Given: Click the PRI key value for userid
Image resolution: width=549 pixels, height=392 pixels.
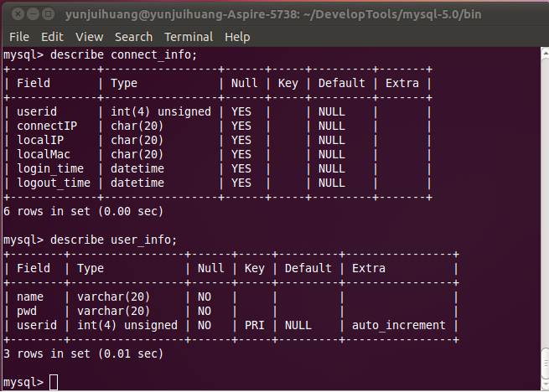Looking at the screenshot, I should 254,325.
